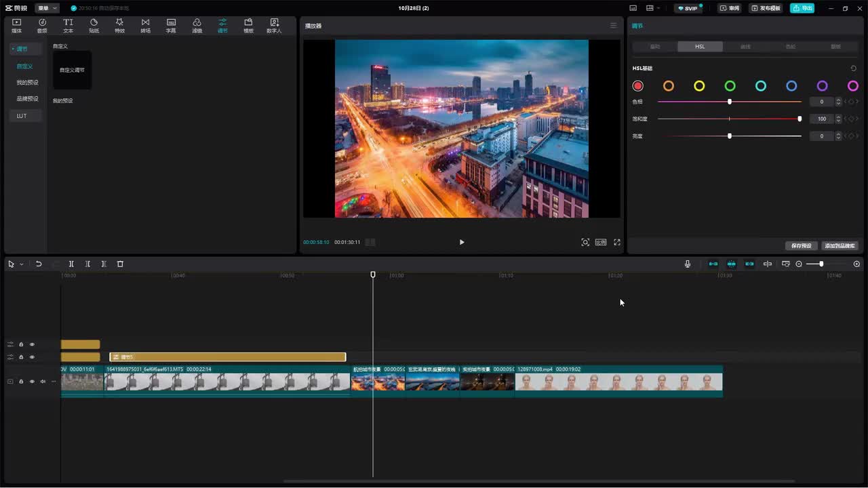Select LUT in the left sidebar
This screenshot has width=868, height=488.
click(22, 116)
